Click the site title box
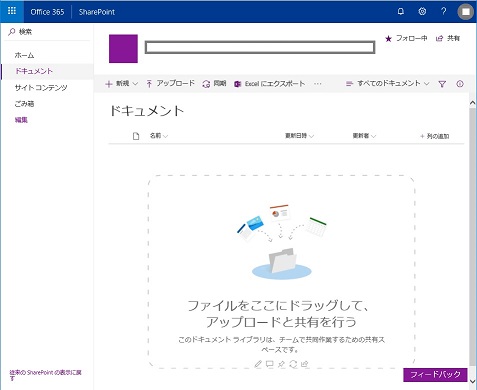477x390 pixels. pyautogui.click(x=260, y=47)
